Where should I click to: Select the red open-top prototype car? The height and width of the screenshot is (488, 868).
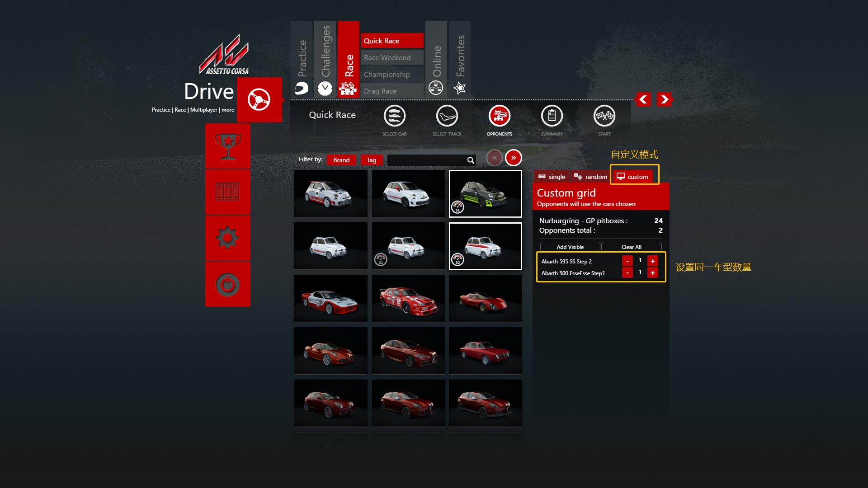pos(486,298)
